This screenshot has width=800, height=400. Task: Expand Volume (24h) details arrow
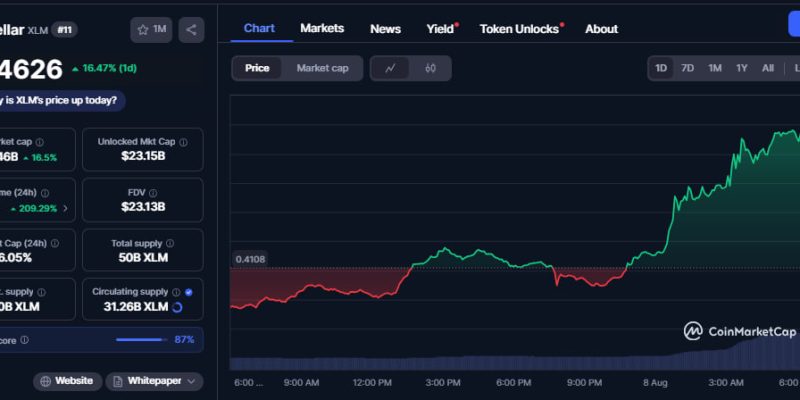65,208
